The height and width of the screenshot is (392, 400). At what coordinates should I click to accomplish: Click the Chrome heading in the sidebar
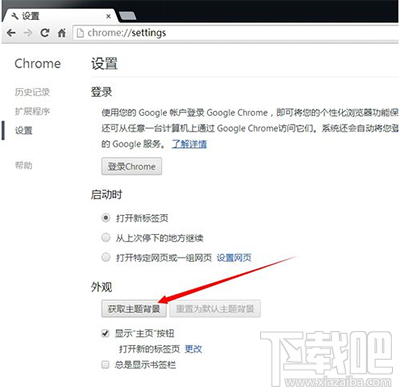pyautogui.click(x=38, y=63)
